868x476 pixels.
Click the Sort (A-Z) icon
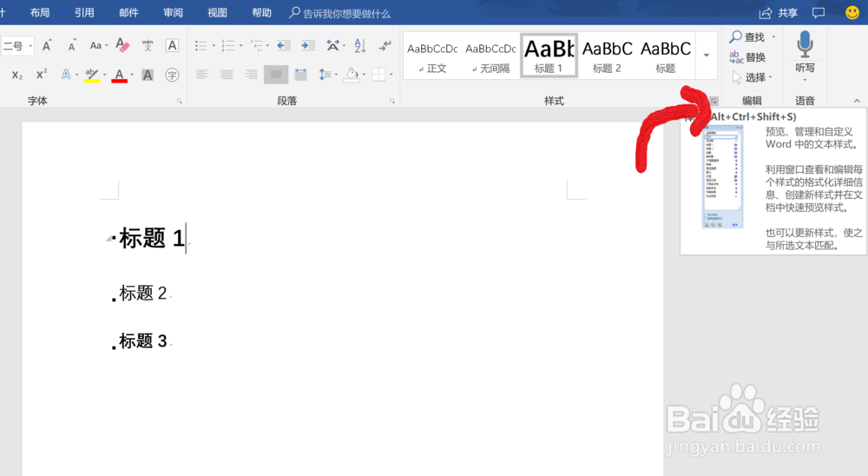pyautogui.click(x=360, y=45)
